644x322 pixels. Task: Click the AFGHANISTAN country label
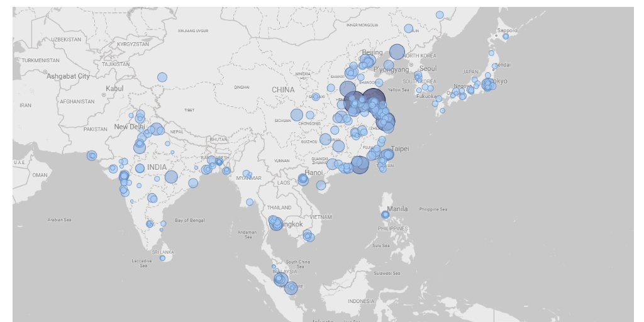[77, 101]
